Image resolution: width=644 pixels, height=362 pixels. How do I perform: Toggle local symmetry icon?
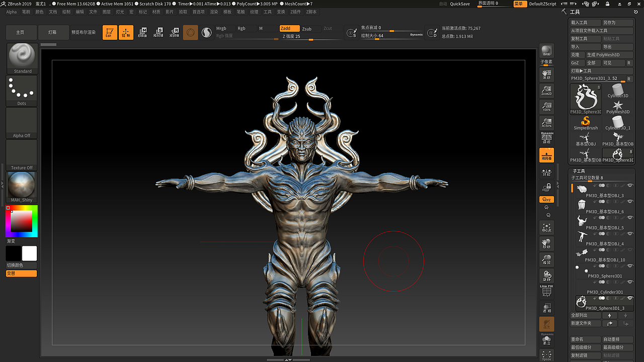(x=546, y=172)
